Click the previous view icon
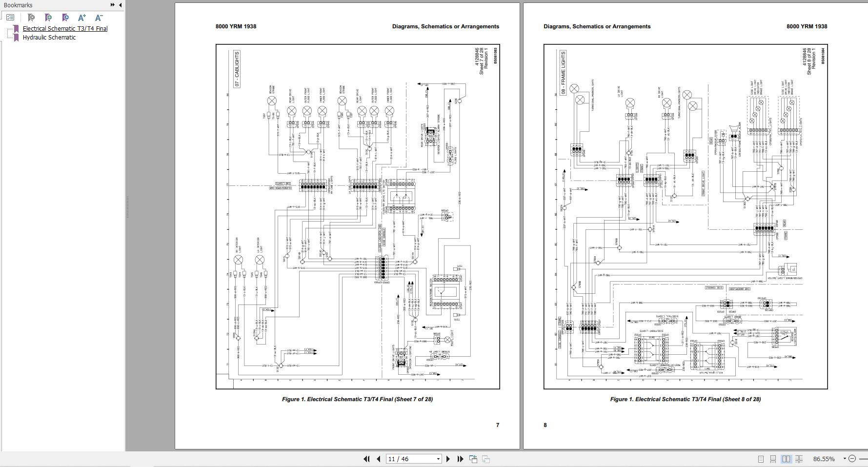Image resolution: width=868 pixels, height=467 pixels. point(473,459)
